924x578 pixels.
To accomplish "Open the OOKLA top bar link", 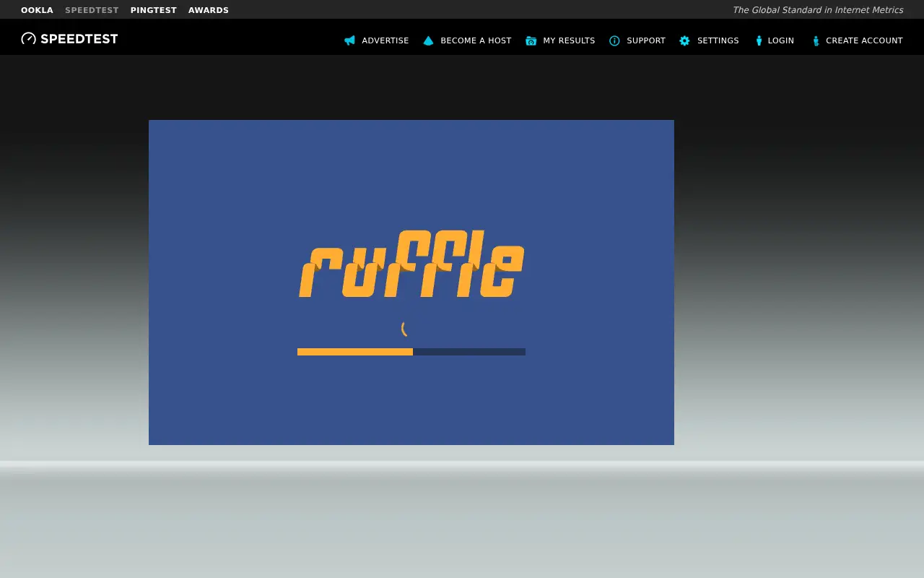I will (37, 10).
